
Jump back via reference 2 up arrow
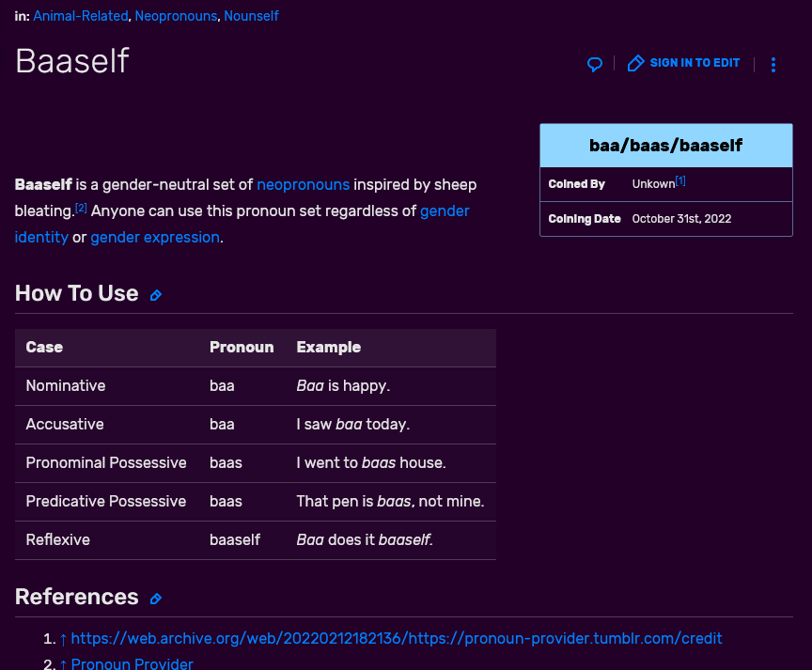(x=63, y=664)
